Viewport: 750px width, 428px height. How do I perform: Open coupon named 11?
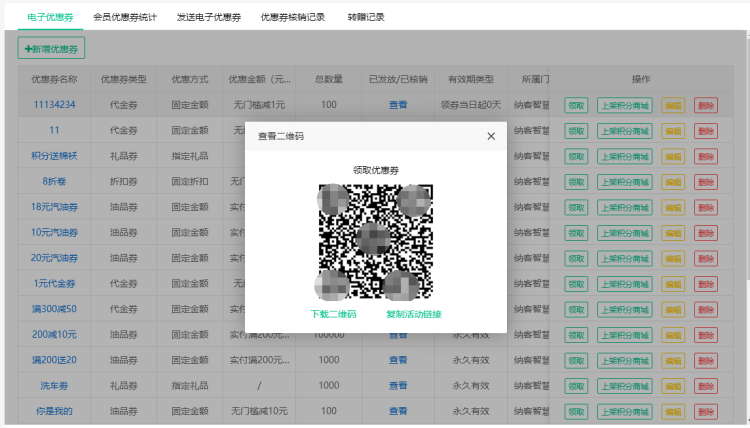[54, 130]
